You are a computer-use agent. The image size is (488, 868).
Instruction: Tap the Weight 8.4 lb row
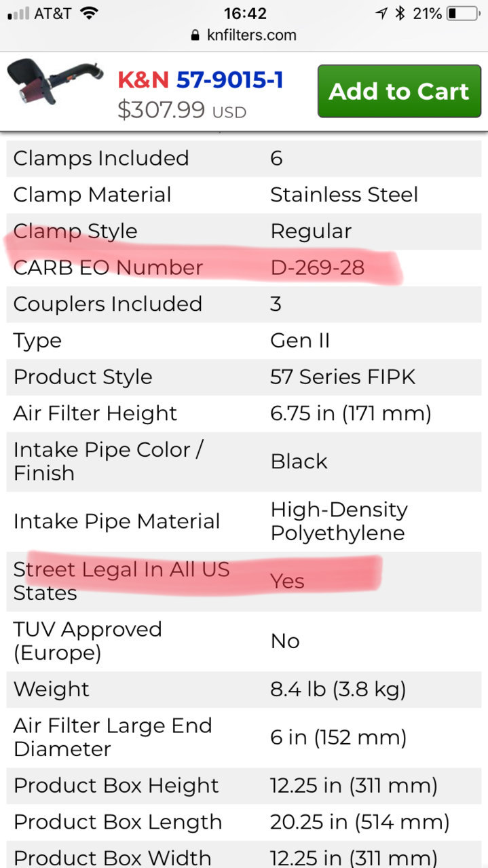click(x=244, y=689)
